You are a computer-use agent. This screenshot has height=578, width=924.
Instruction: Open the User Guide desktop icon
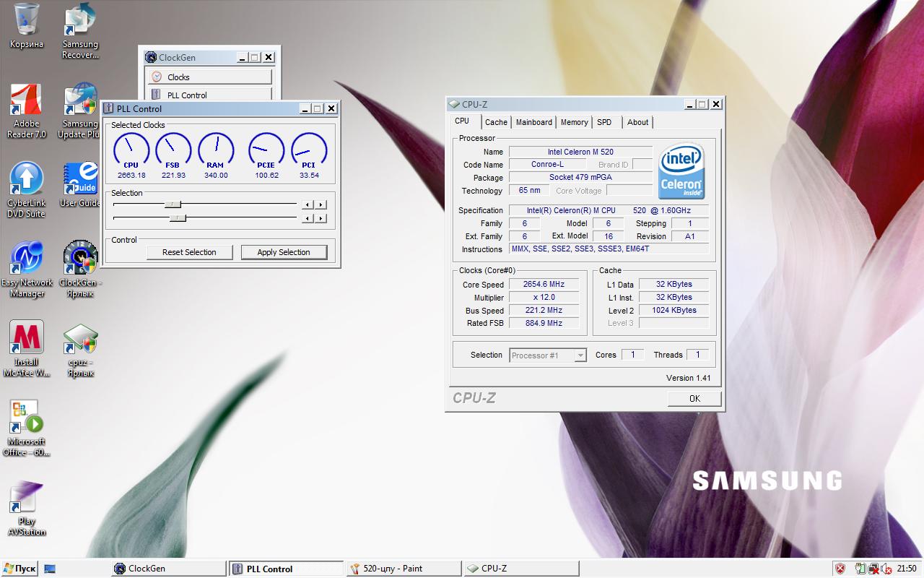[80, 184]
